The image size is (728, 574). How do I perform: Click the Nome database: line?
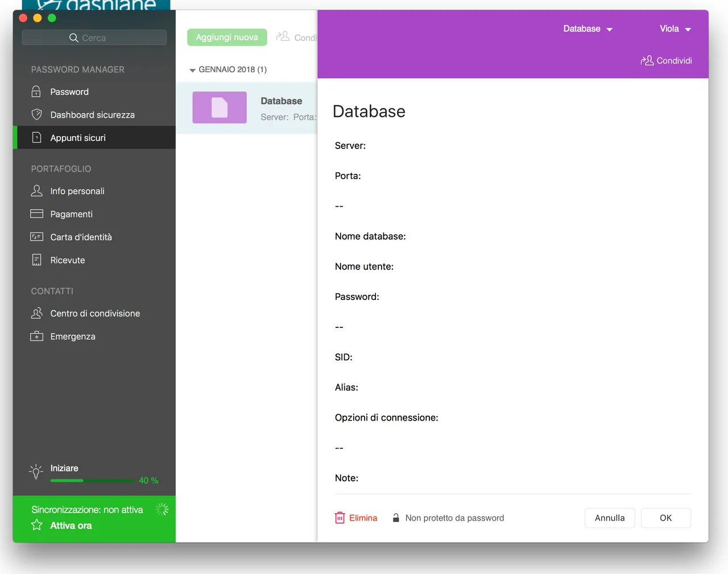tap(370, 236)
